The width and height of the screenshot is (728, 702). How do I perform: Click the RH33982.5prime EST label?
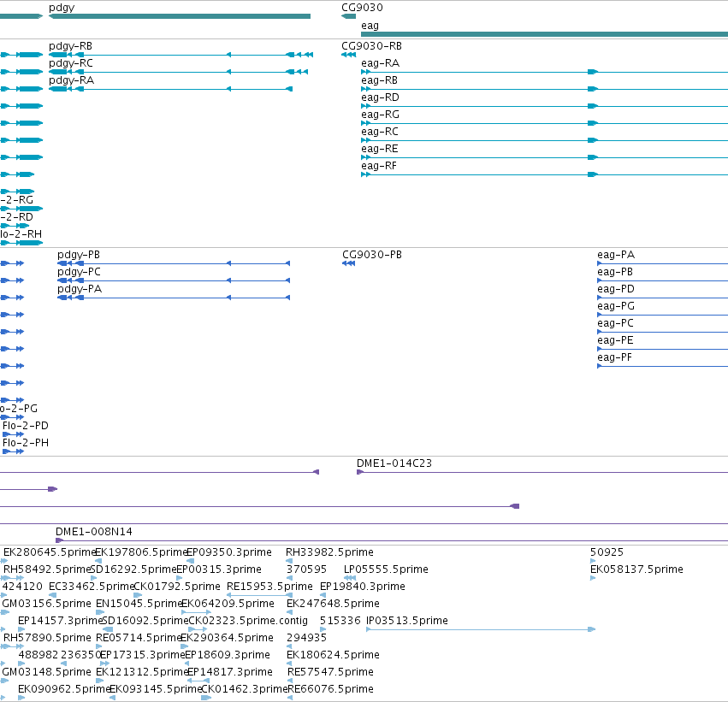[x=329, y=552]
